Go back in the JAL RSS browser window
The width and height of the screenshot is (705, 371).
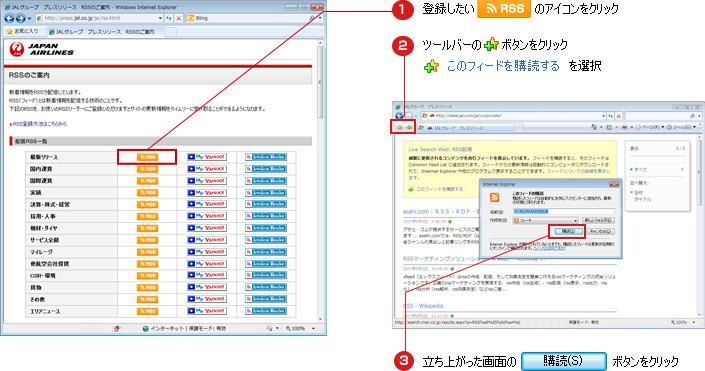[x=9, y=18]
